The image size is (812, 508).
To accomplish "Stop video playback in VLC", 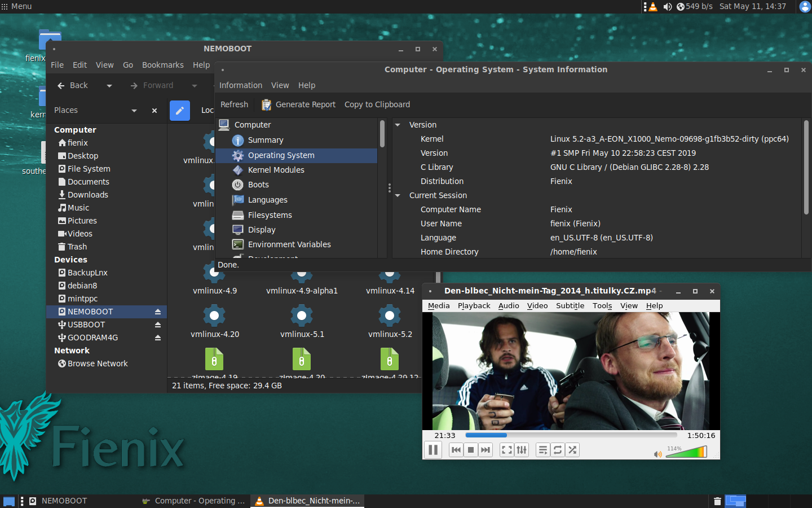I will tap(471, 450).
